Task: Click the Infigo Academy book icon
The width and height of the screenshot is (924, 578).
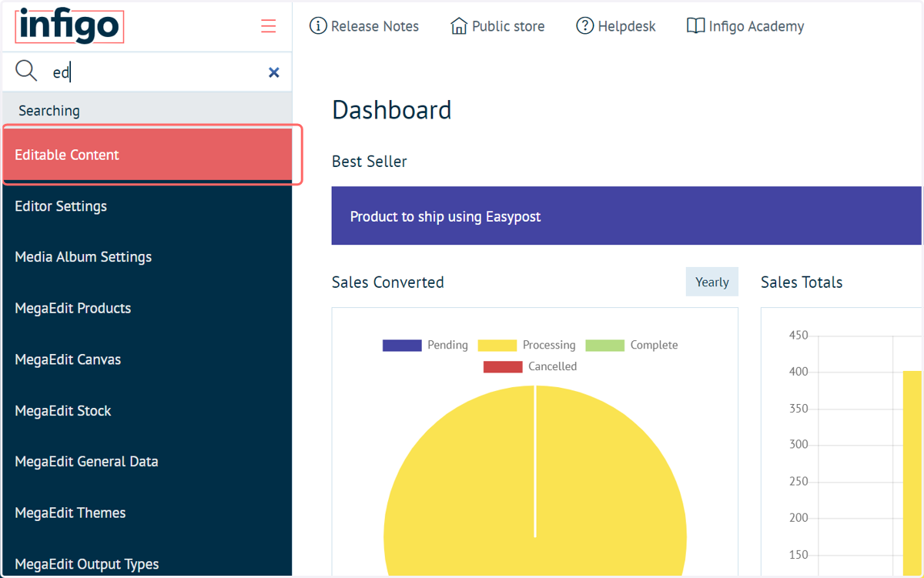Action: [x=695, y=26]
